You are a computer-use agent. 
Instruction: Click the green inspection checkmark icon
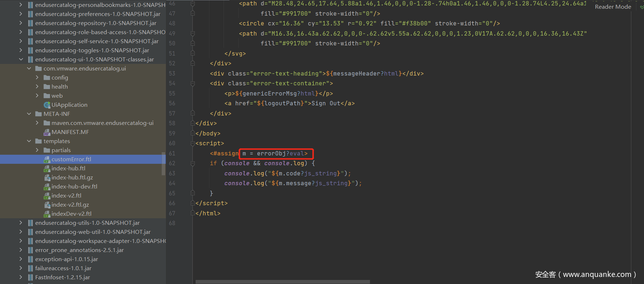(641, 7)
